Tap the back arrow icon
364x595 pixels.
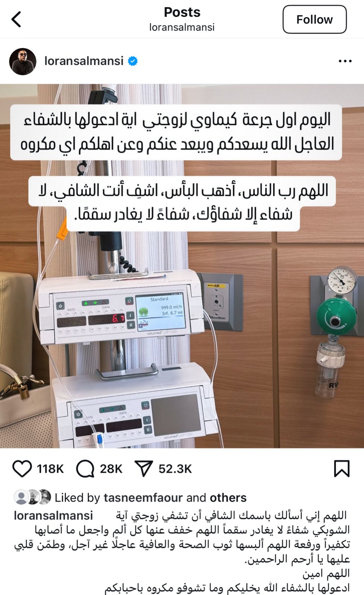(x=16, y=19)
